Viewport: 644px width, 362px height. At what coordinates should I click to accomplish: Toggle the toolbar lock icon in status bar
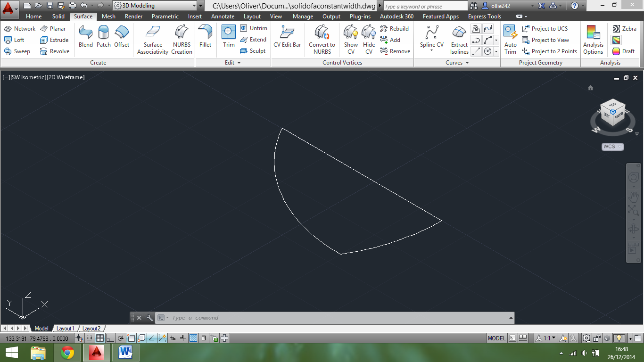coord(596,338)
